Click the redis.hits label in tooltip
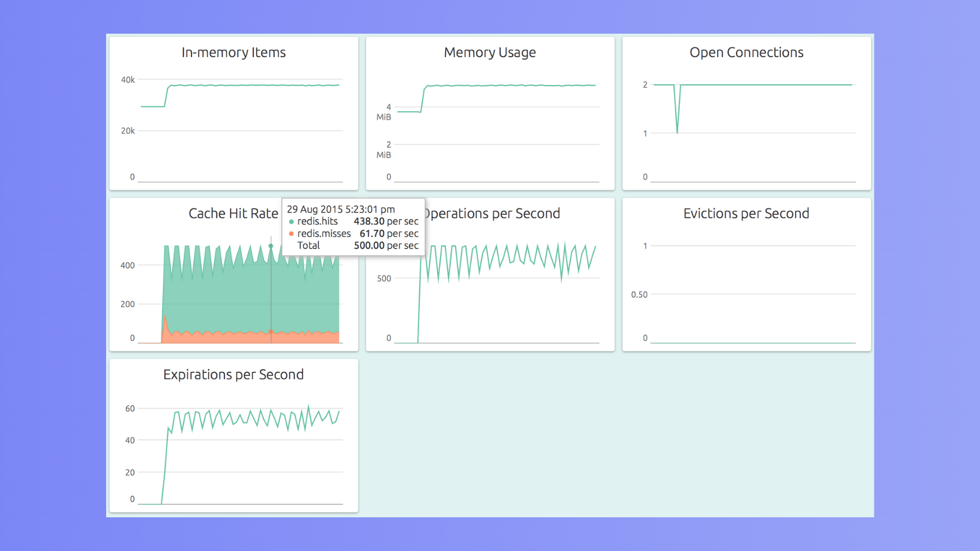The image size is (980, 551). pos(317,221)
